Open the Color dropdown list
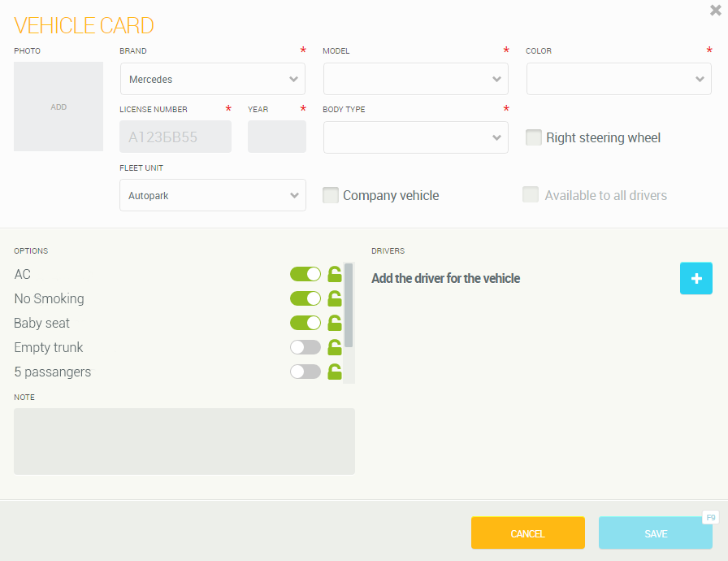The height and width of the screenshot is (561, 728). point(618,80)
